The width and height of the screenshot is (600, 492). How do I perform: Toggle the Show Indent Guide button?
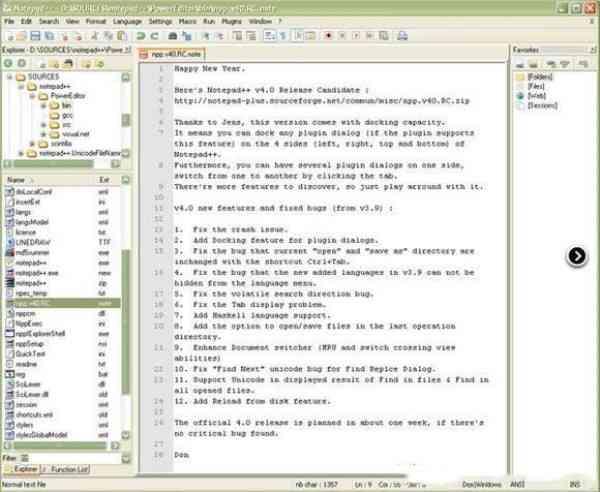point(298,36)
